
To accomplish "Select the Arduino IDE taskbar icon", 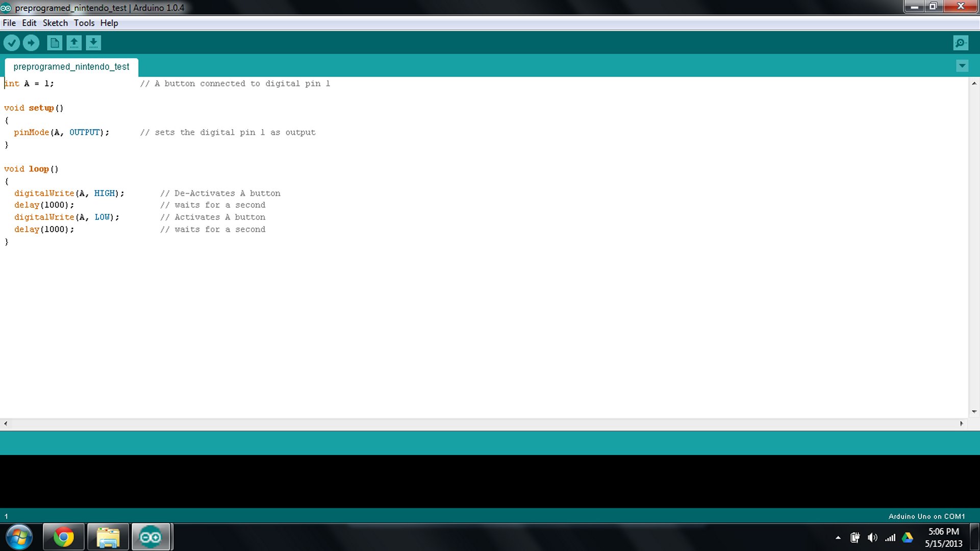I will [x=152, y=537].
